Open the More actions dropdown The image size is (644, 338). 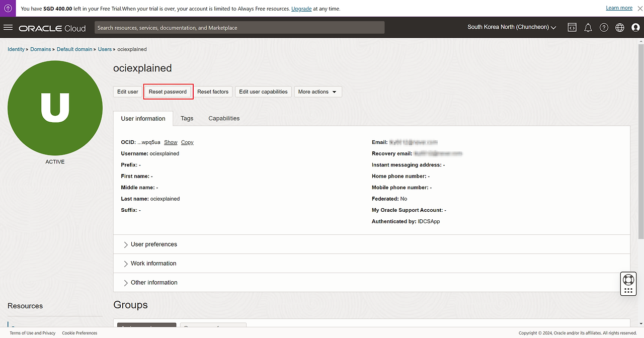coord(317,92)
